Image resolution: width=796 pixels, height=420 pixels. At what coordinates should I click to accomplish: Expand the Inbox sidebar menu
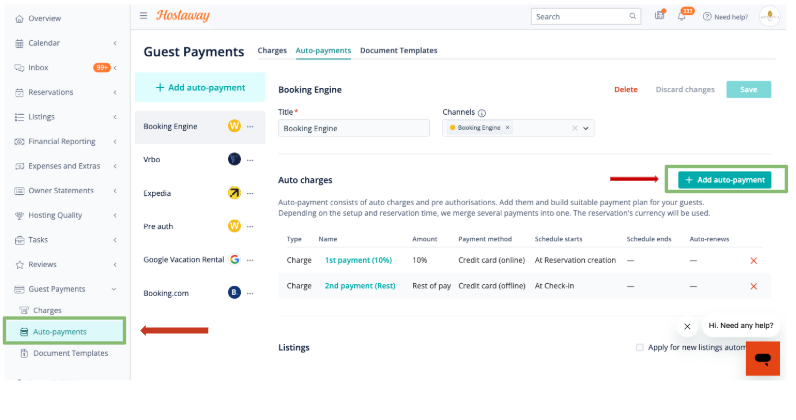[x=115, y=68]
